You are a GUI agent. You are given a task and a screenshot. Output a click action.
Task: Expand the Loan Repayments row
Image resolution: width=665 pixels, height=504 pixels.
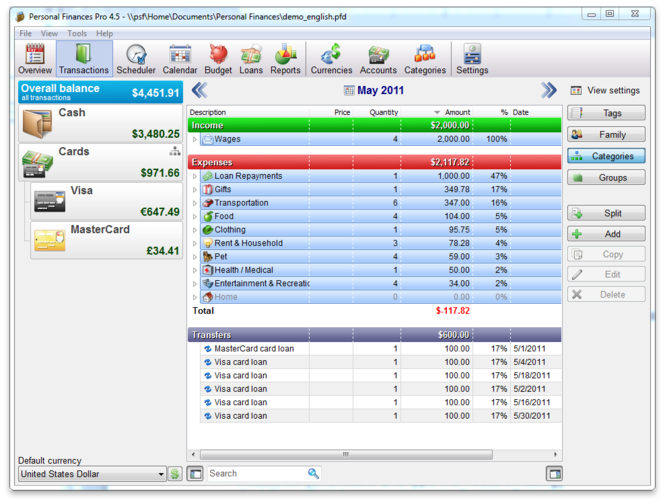(195, 176)
